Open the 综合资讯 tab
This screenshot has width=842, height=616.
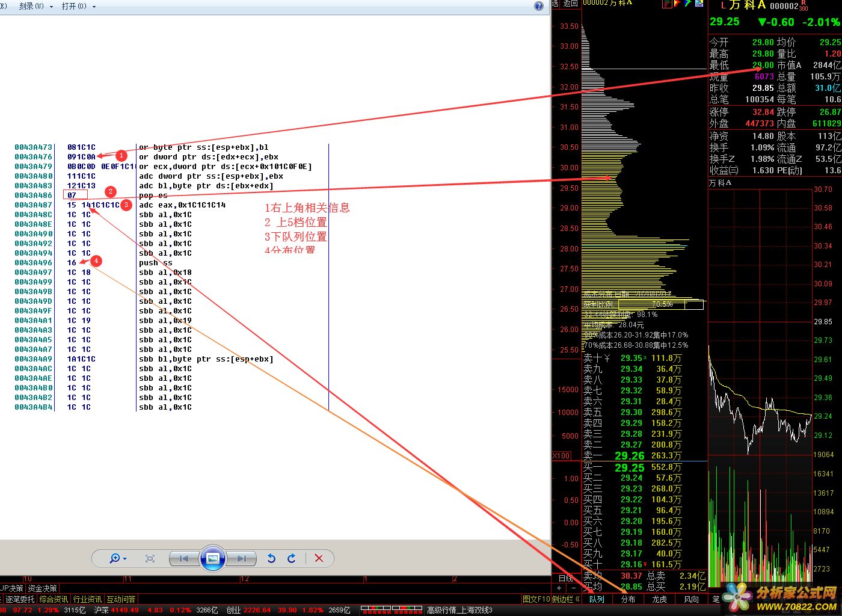tap(54, 599)
